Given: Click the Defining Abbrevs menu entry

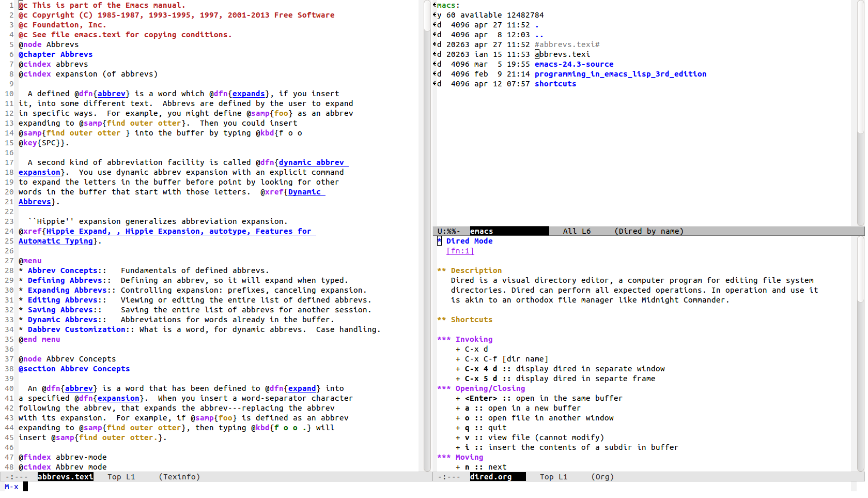Looking at the screenshot, I should click(65, 280).
